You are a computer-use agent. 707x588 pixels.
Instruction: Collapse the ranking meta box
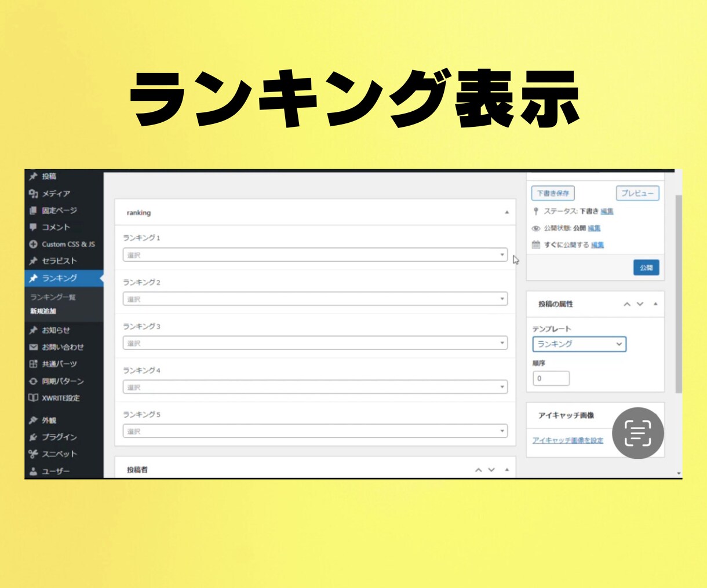[x=506, y=213]
